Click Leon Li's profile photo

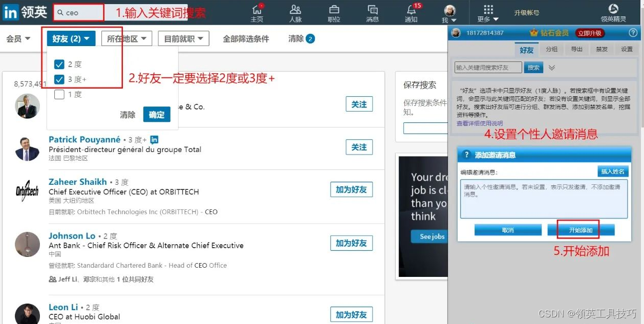(x=27, y=314)
